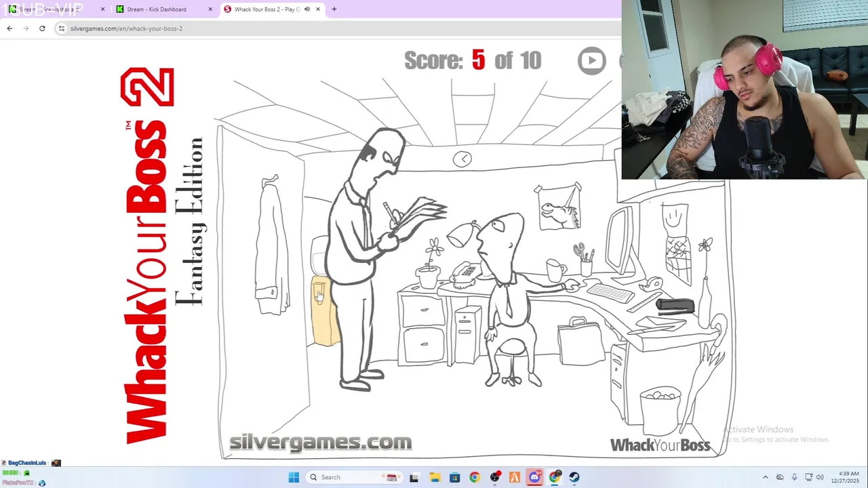
Task: Click the telephone on the desk
Action: [x=465, y=275]
